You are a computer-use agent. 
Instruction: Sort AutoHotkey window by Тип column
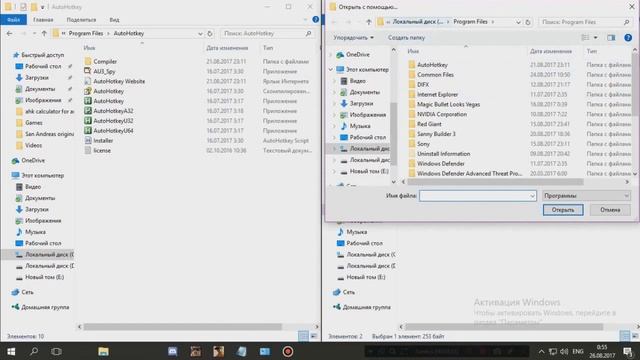[x=268, y=48]
